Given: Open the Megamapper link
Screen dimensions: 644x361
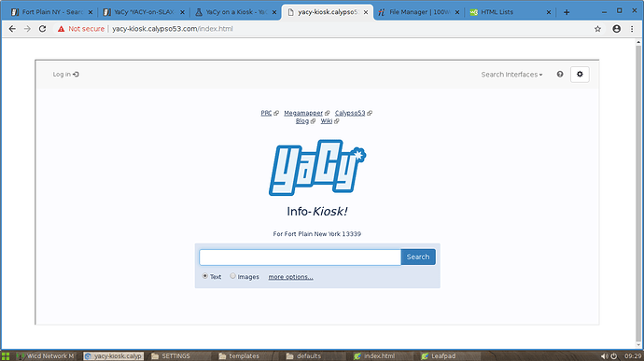Looking at the screenshot, I should point(303,113).
